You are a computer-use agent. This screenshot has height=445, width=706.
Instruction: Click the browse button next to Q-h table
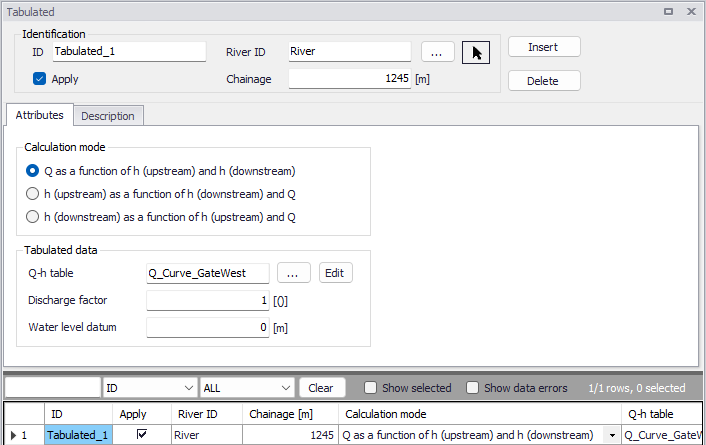[294, 273]
